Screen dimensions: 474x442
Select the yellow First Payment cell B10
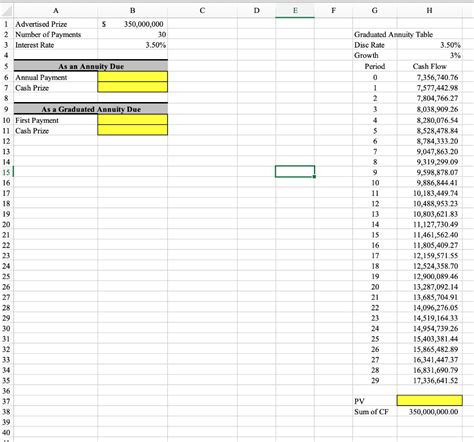133,120
